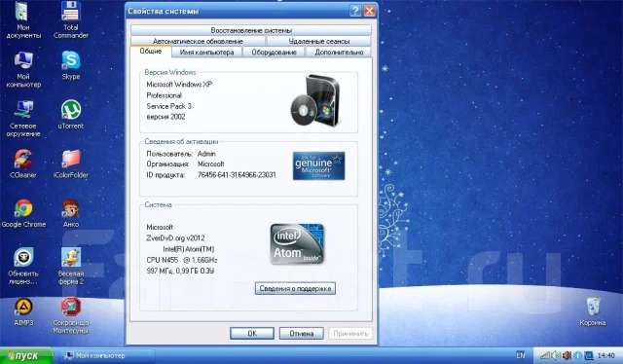This screenshot has height=364, width=623.
Task: Switch to the Оборудование tab
Action: (x=274, y=52)
